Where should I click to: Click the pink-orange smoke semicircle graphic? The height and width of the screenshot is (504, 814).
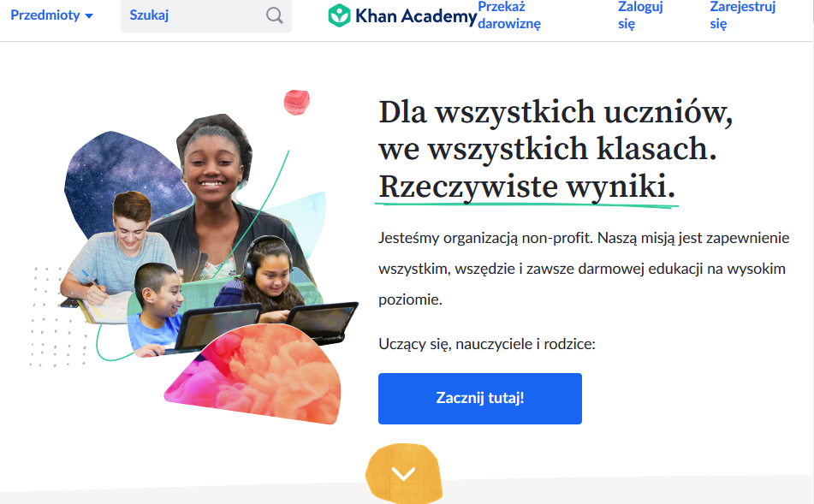coord(254,375)
